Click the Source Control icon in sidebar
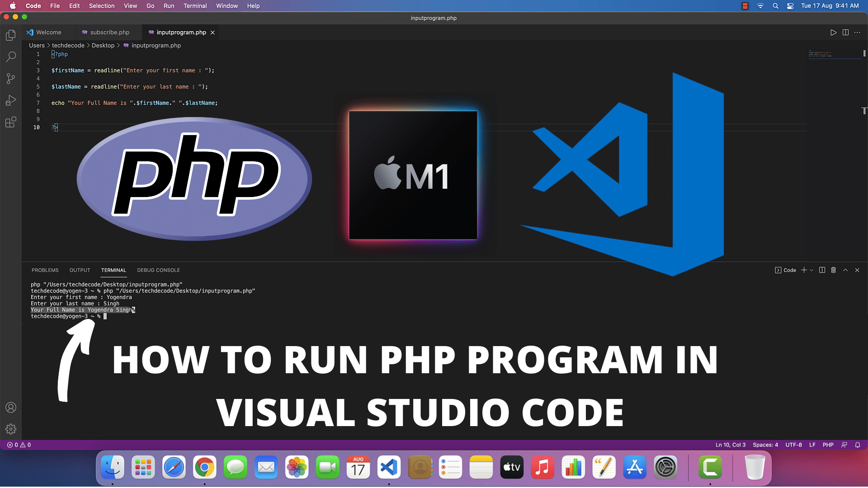Image resolution: width=868 pixels, height=488 pixels. [x=11, y=78]
